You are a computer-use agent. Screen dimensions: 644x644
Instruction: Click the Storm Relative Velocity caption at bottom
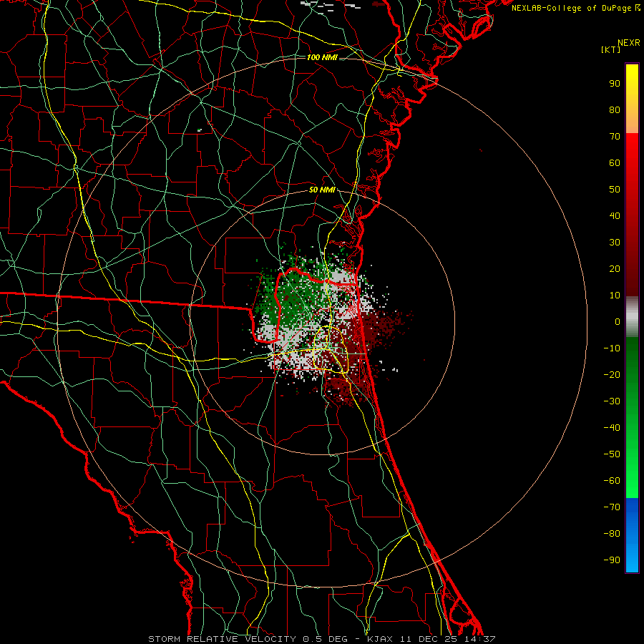pos(321,639)
